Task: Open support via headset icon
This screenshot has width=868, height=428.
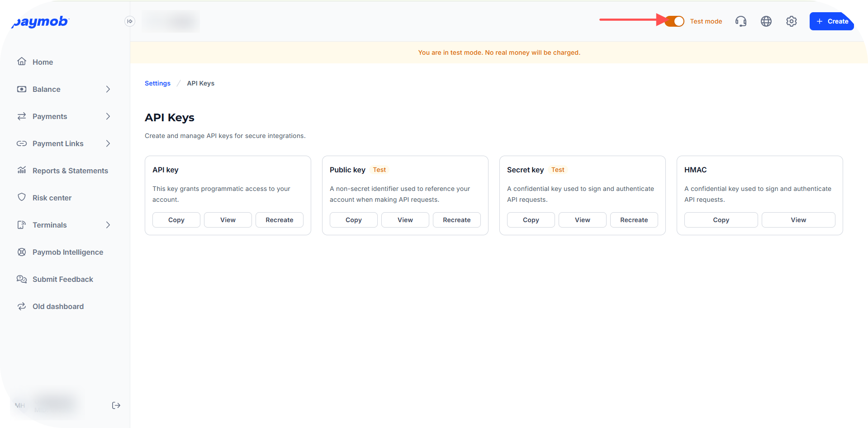Action: (741, 21)
